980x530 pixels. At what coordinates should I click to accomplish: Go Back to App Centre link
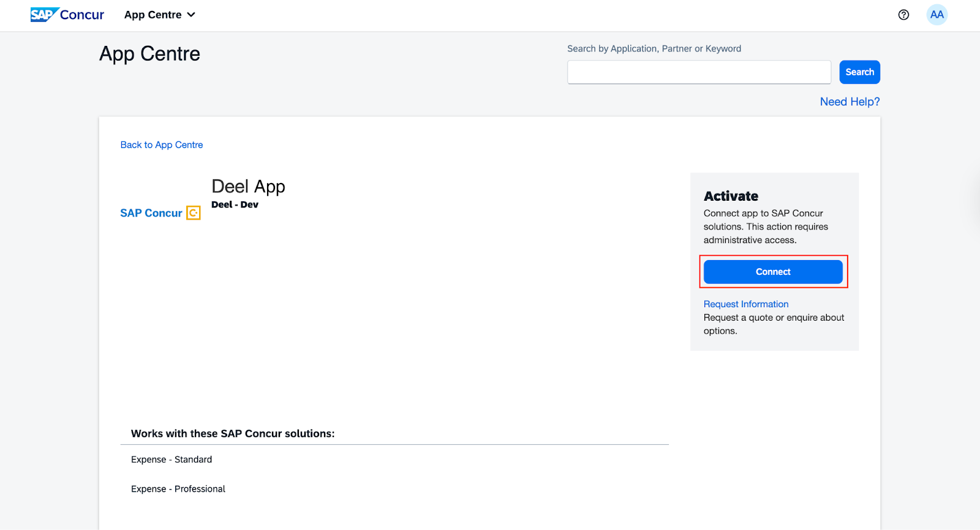point(162,145)
